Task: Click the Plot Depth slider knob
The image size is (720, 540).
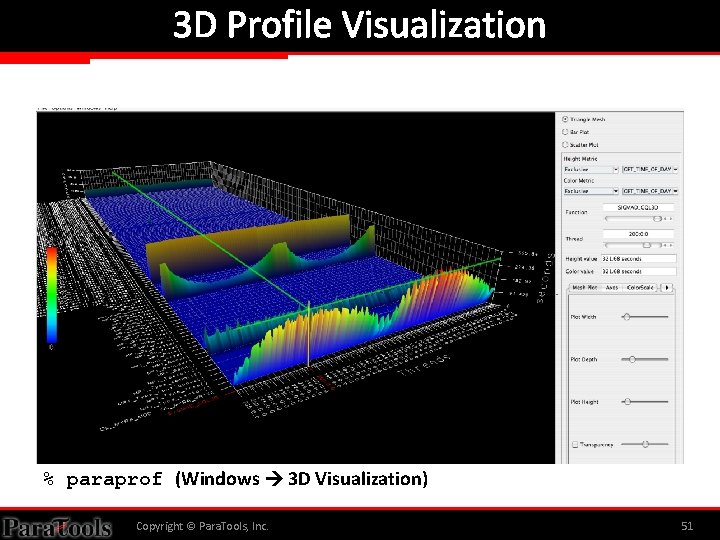Action: (x=632, y=359)
